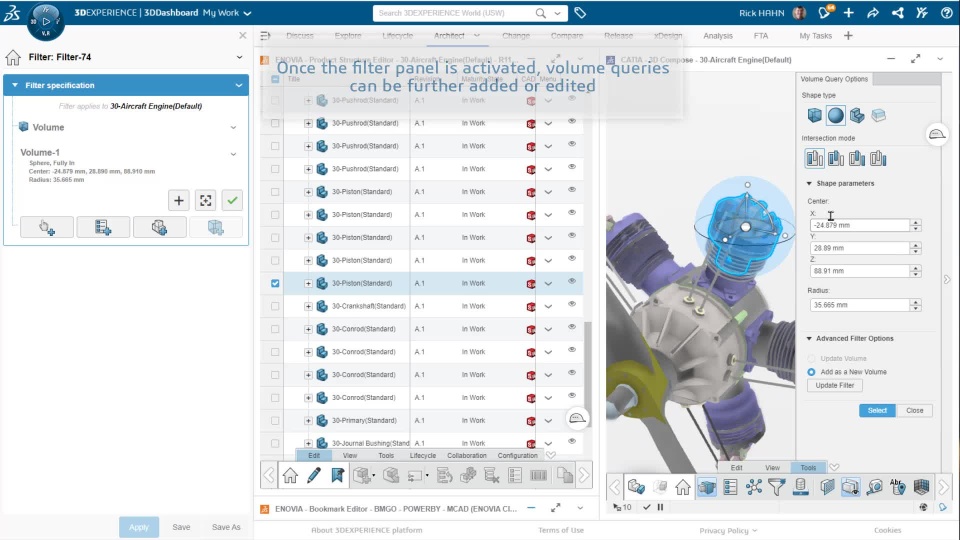Open the Volume-1 chevron menu

(233, 154)
